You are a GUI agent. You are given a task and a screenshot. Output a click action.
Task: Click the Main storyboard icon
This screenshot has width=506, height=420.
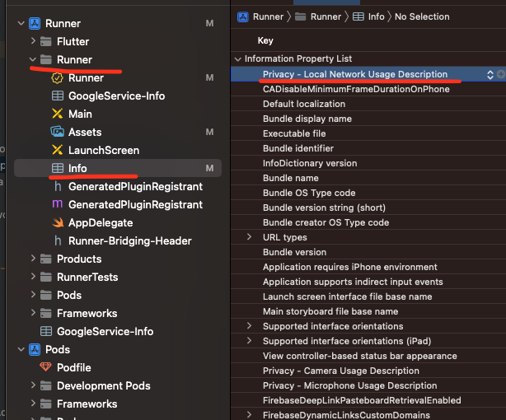57,114
